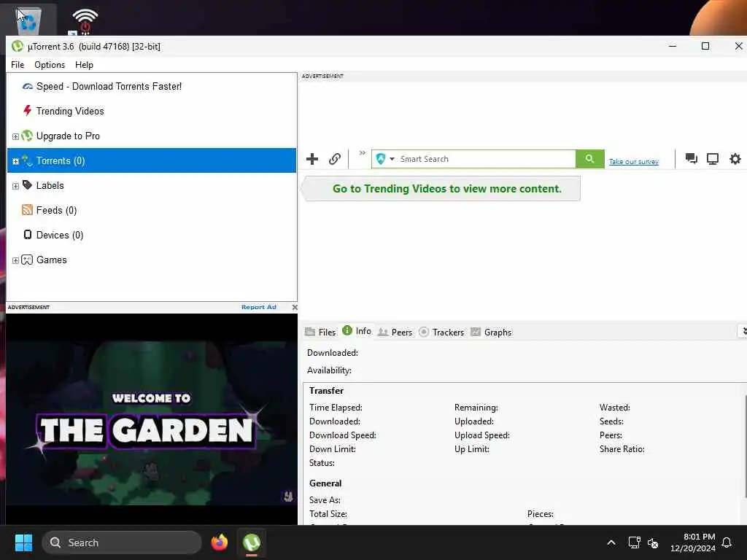Open the Windows Start menu
Viewport: 747px width, 560px height.
(x=23, y=542)
